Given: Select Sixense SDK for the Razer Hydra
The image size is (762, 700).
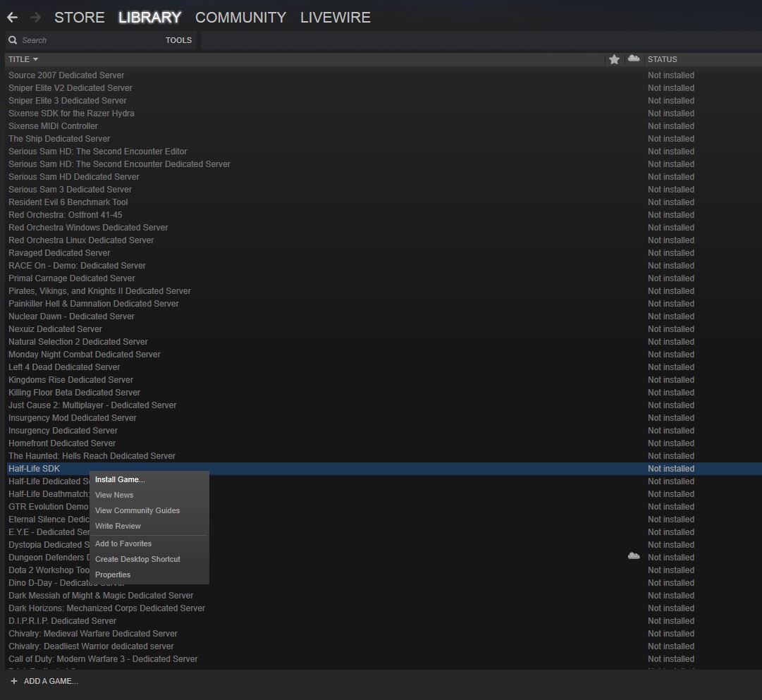Looking at the screenshot, I should tap(383, 113).
